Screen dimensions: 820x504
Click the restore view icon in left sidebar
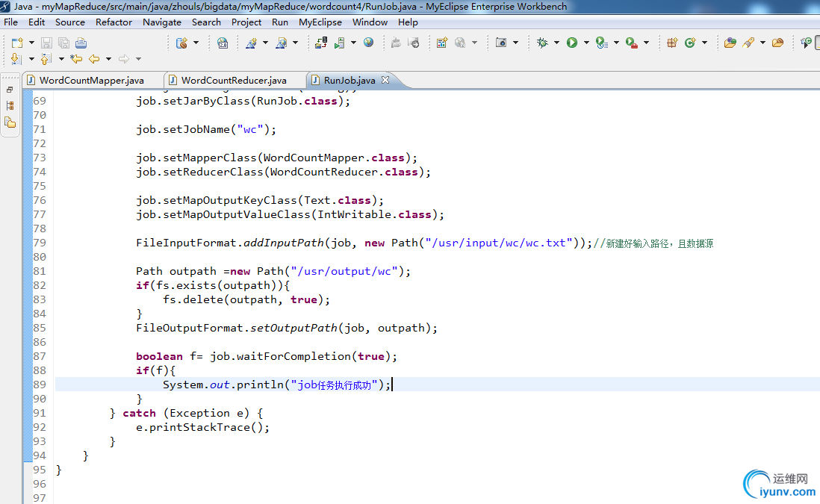coord(10,90)
